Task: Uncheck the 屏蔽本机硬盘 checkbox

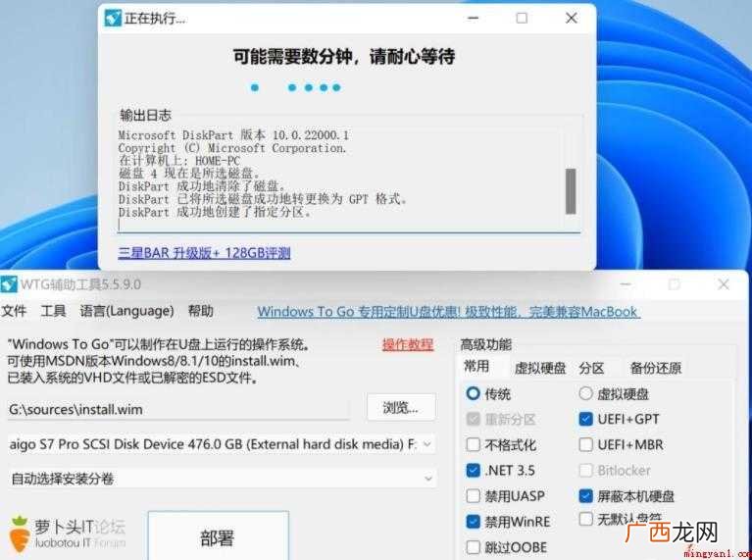Action: (585, 495)
